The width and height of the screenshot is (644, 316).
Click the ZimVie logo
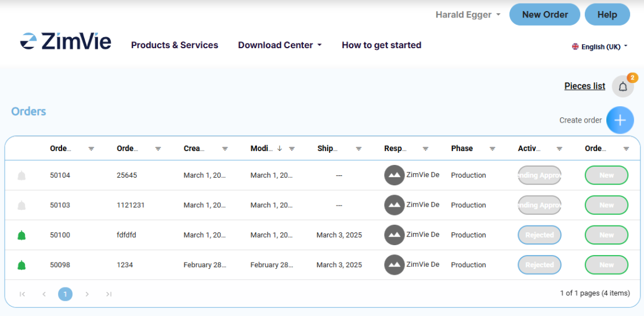[66, 42]
